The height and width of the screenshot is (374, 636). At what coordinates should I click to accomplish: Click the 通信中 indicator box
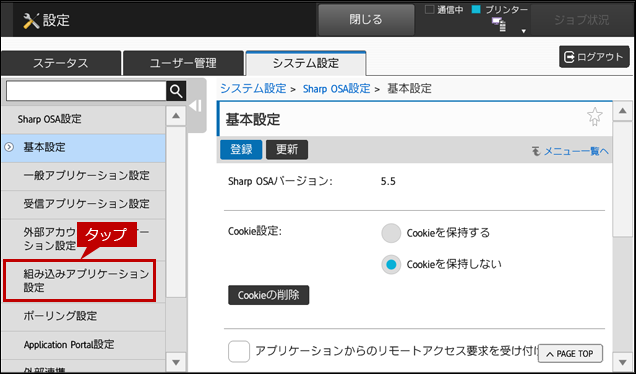[x=429, y=10]
